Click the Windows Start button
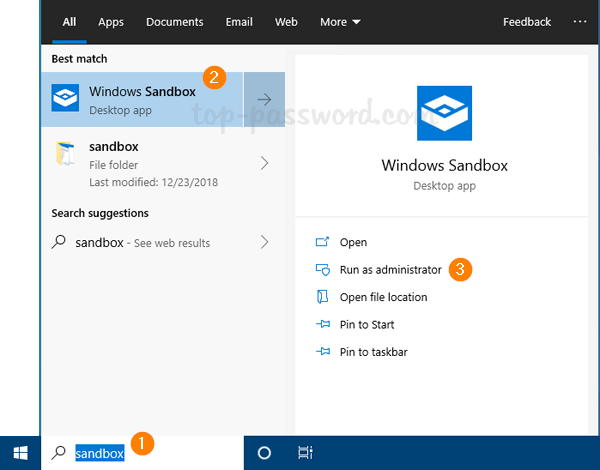Viewport: 600px width, 470px height. point(19,453)
